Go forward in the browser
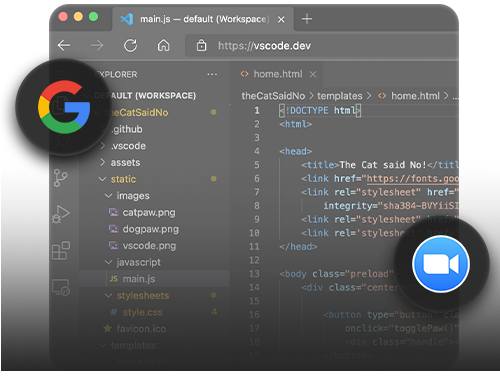Viewport: 500px width, 387px height. [x=97, y=45]
